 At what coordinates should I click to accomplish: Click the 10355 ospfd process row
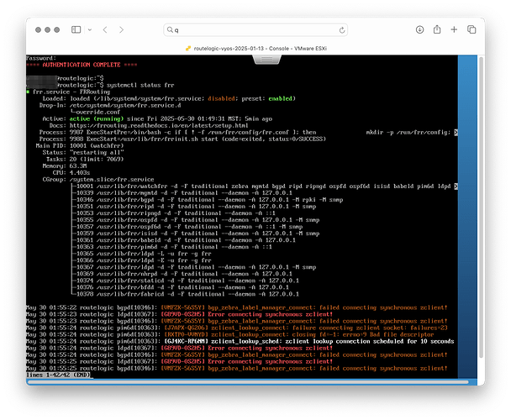(x=196, y=220)
